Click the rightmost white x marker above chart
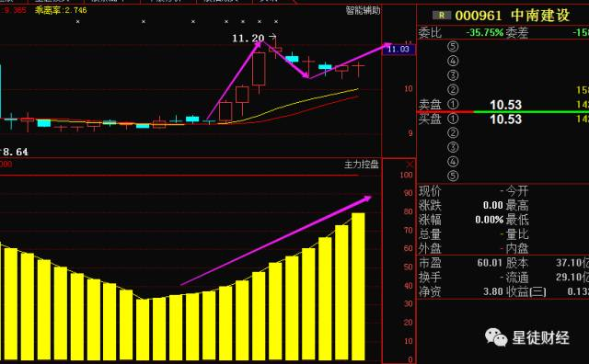The width and height of the screenshot is (589, 364). 276,22
